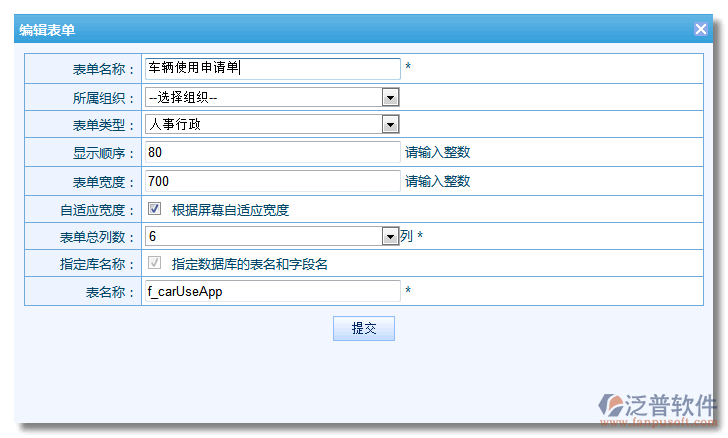The image size is (728, 438).
Task: Click the 根据屏幕自适应宽度 label text
Action: [230, 210]
